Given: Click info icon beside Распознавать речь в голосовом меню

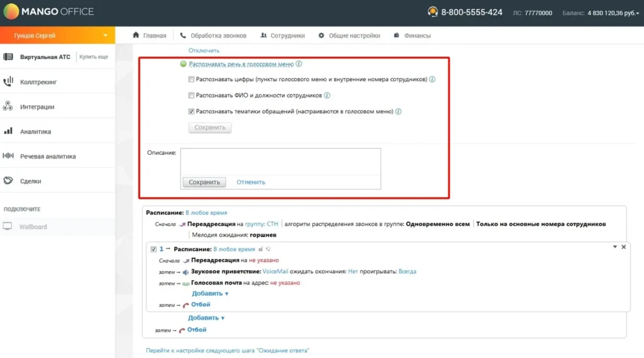Looking at the screenshot, I should [299, 64].
